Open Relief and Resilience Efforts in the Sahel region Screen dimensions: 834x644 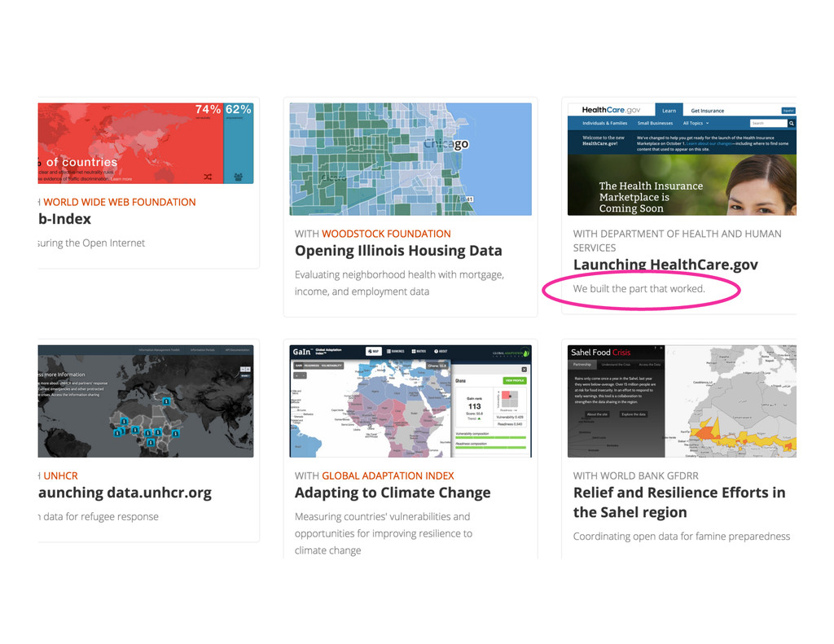[679, 502]
